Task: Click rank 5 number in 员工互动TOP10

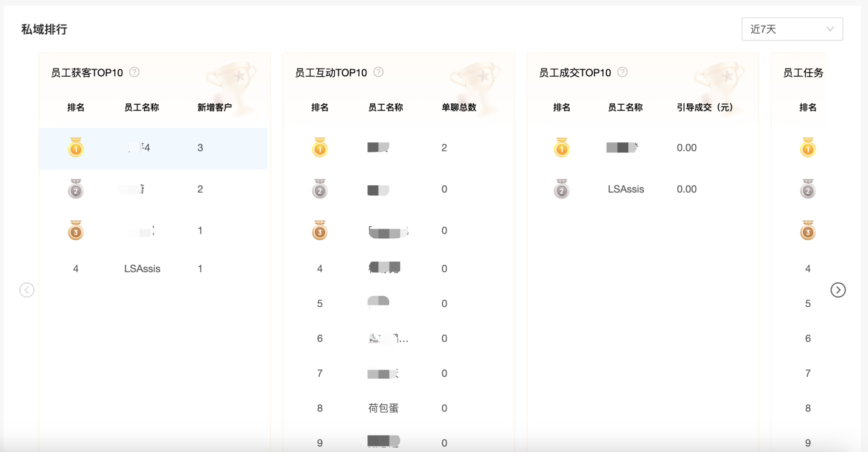Action: (320, 303)
